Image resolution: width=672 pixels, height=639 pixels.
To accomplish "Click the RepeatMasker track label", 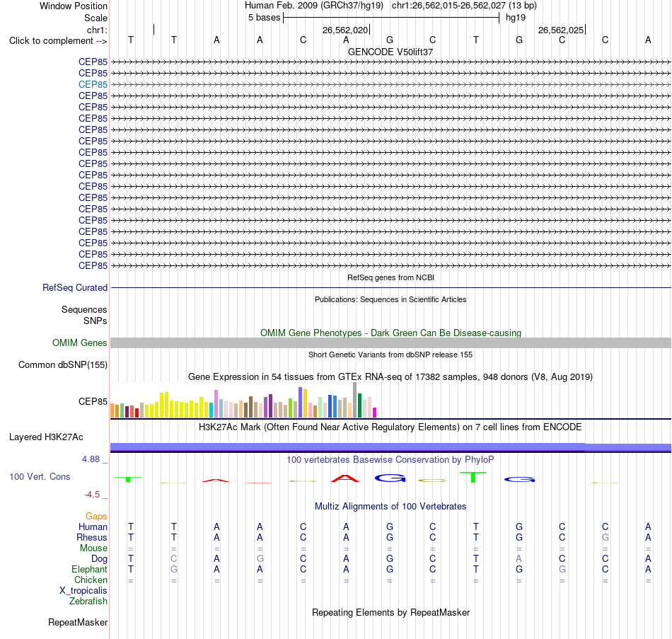I will click(78, 623).
